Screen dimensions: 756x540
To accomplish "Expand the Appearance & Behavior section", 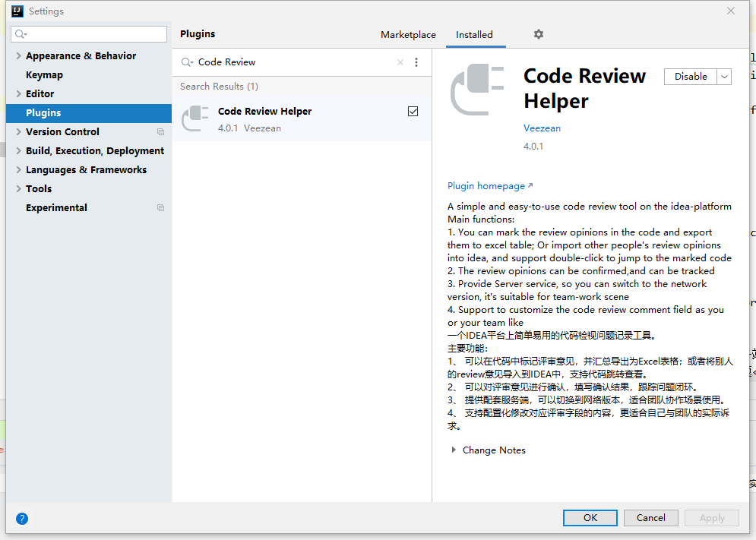I will [18, 56].
